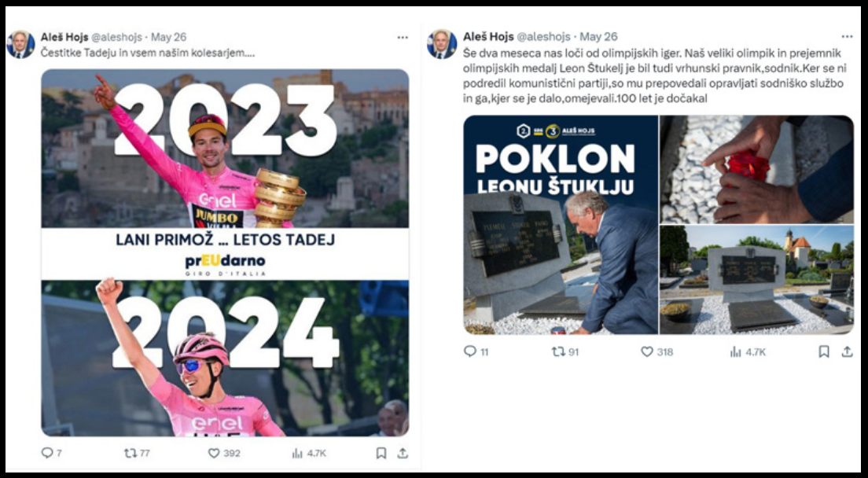Image resolution: width=868 pixels, height=478 pixels.
Task: Reply to the Giro d'Italia cycling tweet
Action: pos(46,453)
